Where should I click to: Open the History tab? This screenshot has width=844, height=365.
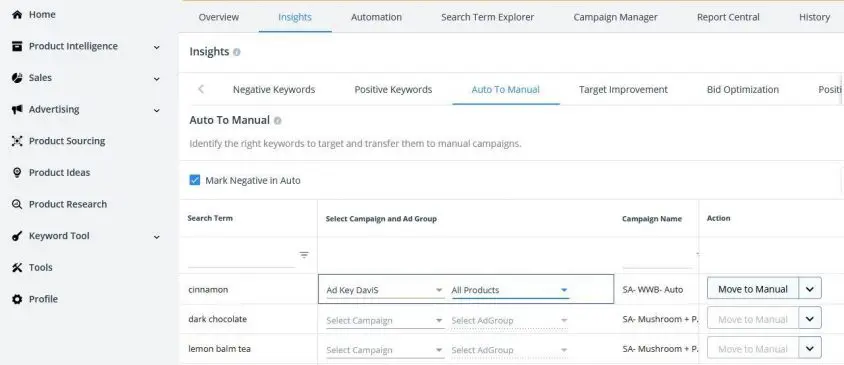(814, 17)
